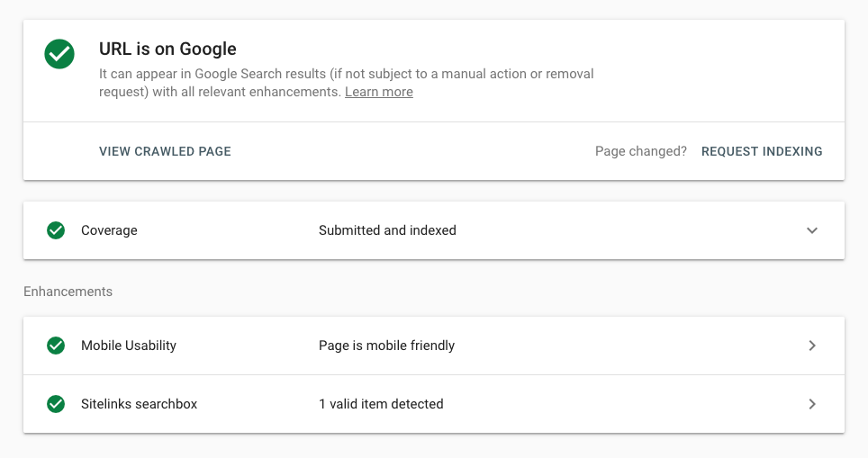Click the green check icon next to Mobile Usability

coord(56,346)
